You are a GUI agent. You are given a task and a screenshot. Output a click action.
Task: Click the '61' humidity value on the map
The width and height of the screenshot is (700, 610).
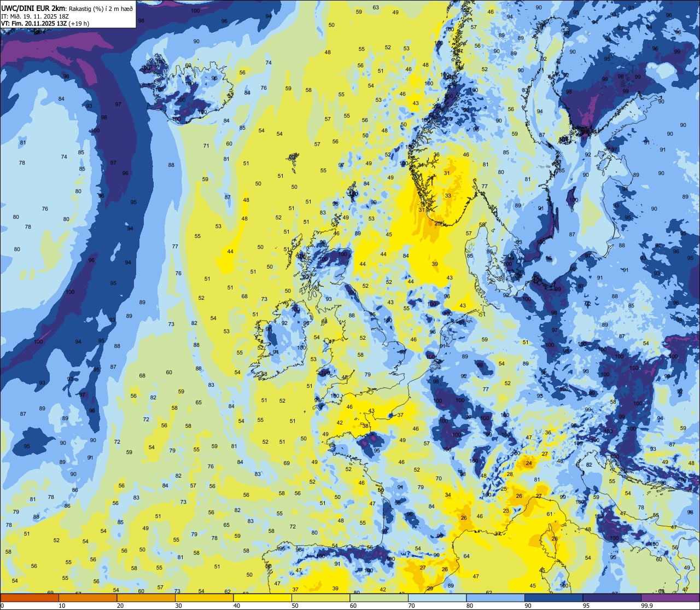click(550, 514)
